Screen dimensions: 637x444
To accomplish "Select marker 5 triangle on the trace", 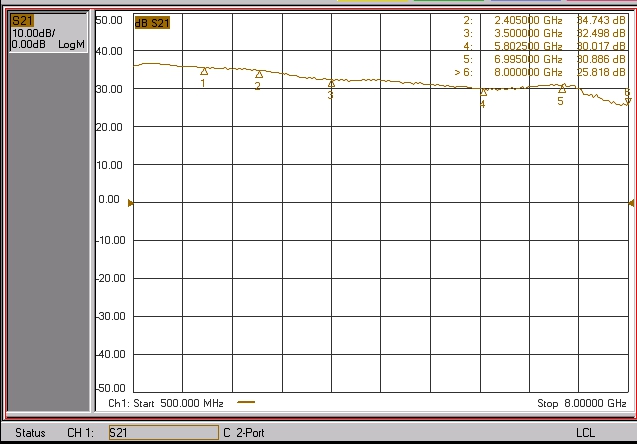I will pyautogui.click(x=560, y=89).
